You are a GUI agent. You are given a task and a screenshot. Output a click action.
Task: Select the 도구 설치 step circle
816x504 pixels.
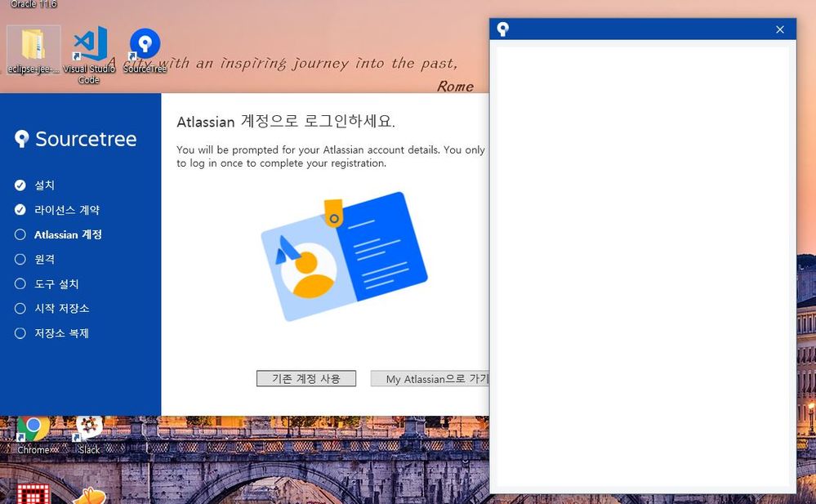pyautogui.click(x=20, y=283)
